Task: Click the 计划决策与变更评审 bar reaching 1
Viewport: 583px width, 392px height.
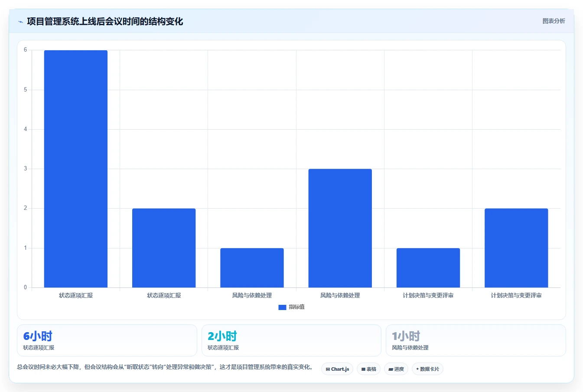Action: click(428, 268)
